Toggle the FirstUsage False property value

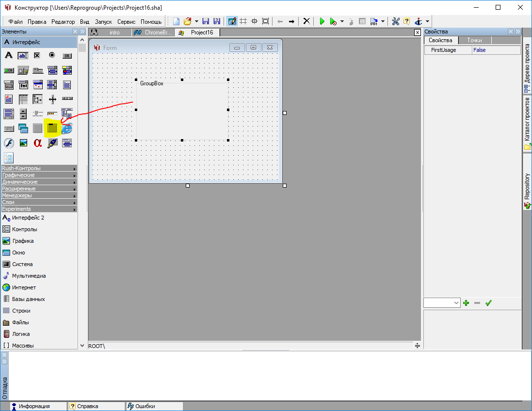tap(496, 50)
